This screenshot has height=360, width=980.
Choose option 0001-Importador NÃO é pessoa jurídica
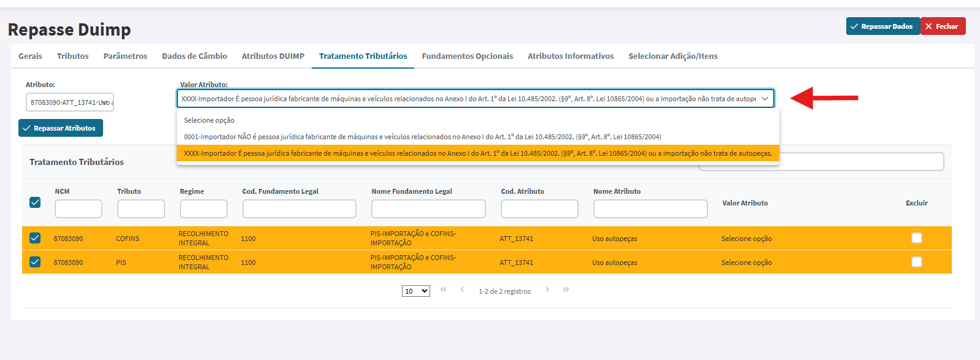[x=478, y=137]
